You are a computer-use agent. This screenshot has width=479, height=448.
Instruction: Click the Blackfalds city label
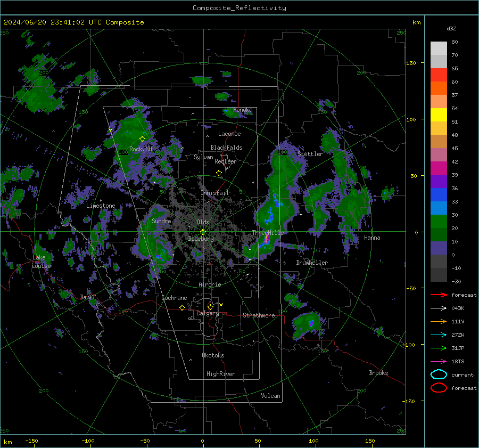click(226, 148)
